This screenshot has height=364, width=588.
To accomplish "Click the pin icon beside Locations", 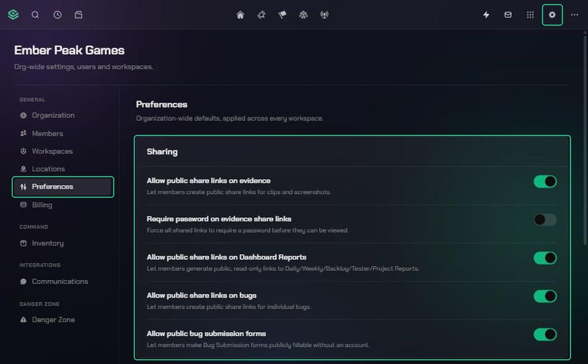I will [24, 169].
